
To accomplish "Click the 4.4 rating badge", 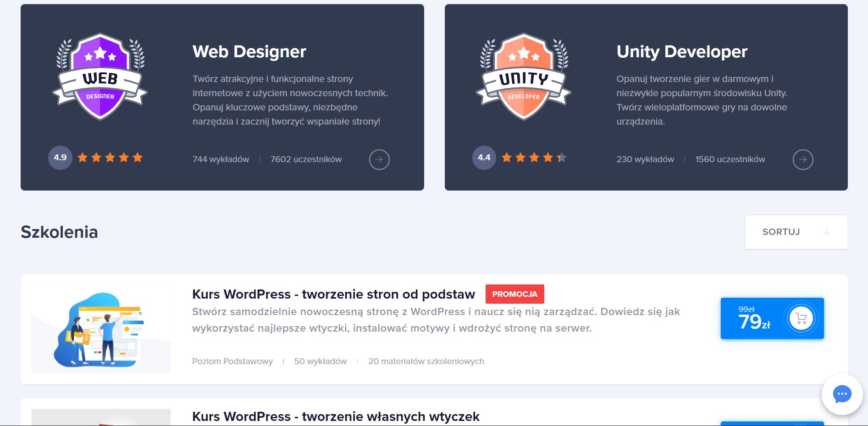I will [x=484, y=158].
